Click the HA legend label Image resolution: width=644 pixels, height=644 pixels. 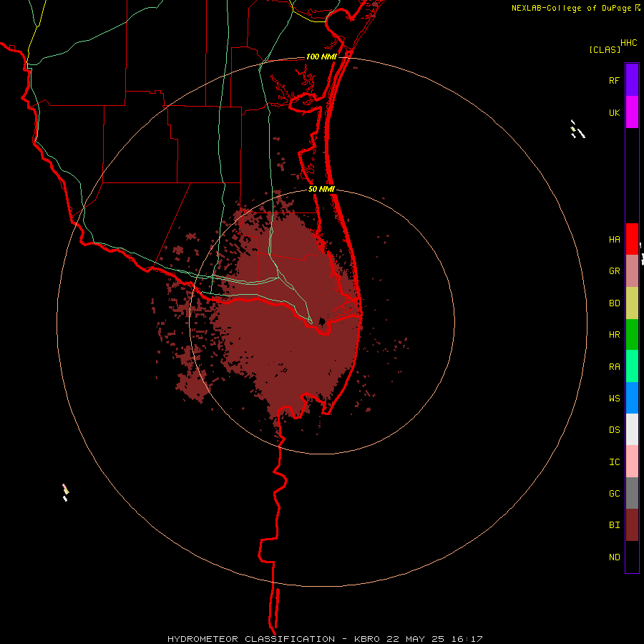tap(614, 240)
